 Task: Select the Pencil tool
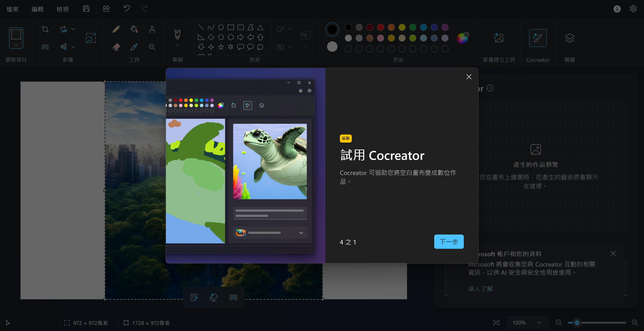[x=116, y=29]
